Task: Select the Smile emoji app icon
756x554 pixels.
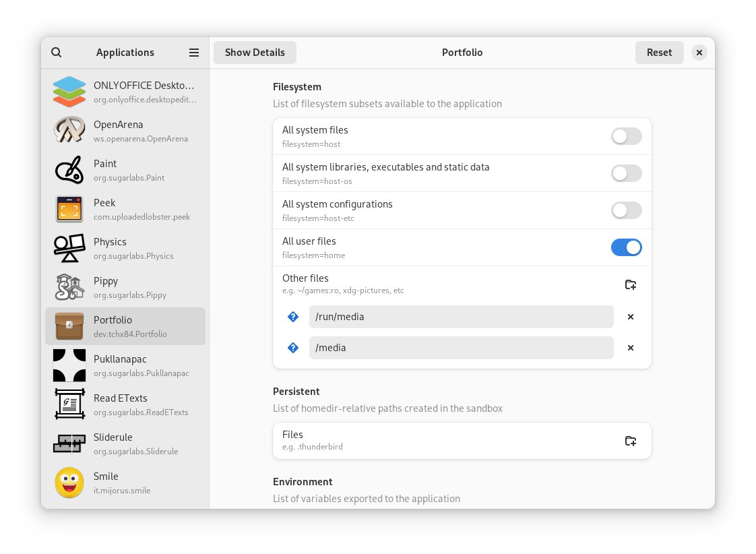Action: tap(69, 483)
